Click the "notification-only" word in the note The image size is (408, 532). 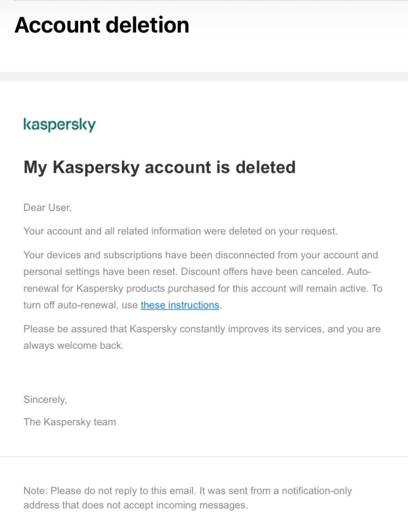(317, 490)
